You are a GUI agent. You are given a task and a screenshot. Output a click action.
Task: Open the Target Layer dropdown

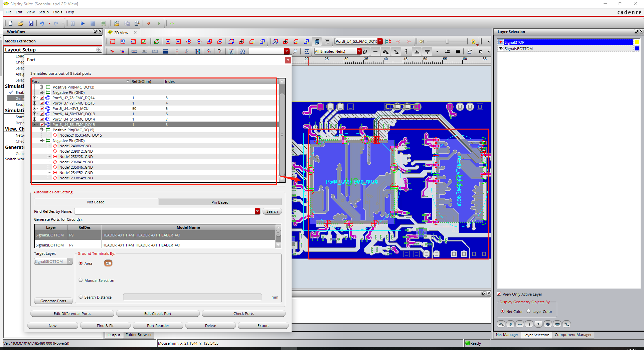click(x=70, y=261)
